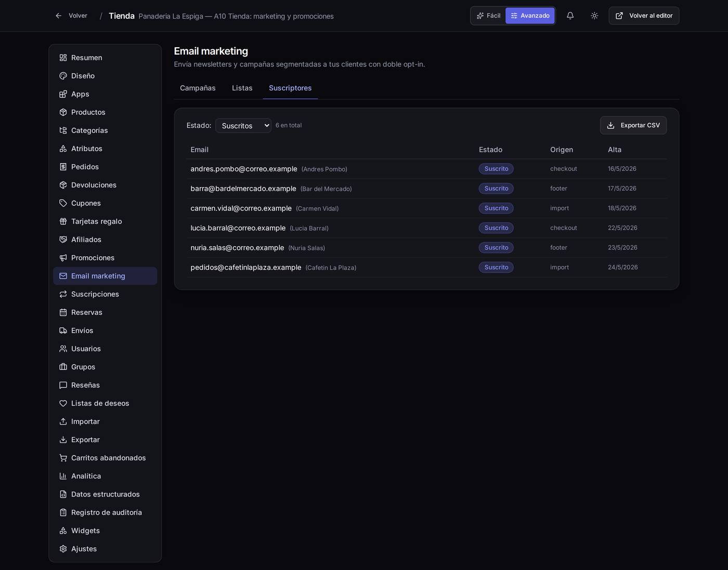Open Atributos shapes icon
This screenshot has width=728, height=570.
pyautogui.click(x=63, y=149)
